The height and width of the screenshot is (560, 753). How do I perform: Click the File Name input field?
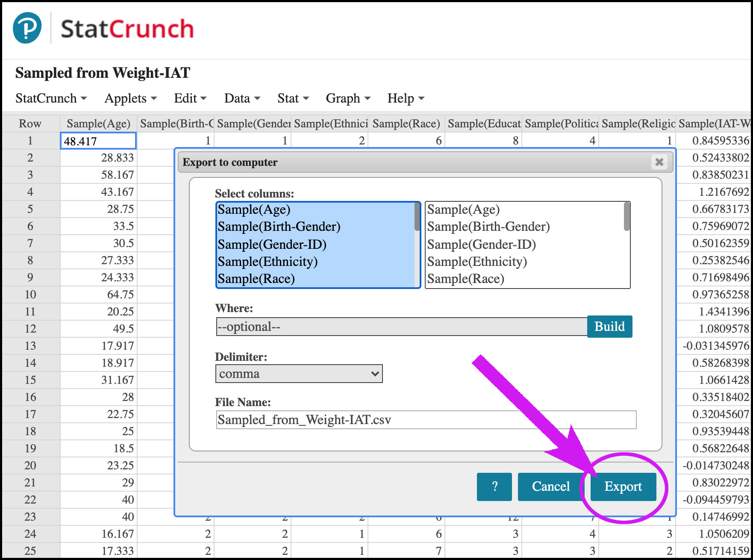(426, 420)
